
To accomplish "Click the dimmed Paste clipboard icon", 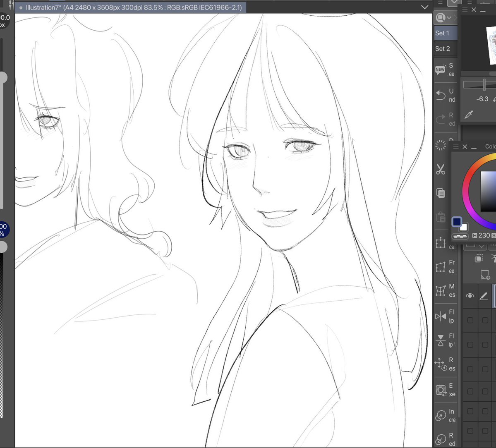I will tap(441, 217).
